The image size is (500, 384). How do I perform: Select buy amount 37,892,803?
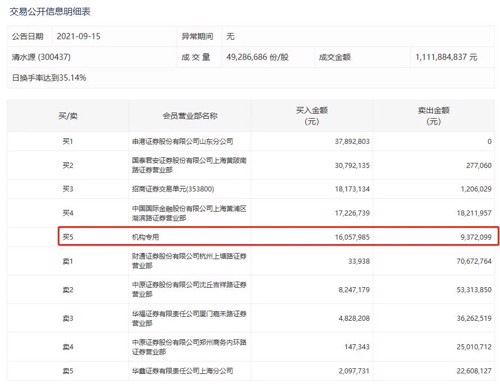point(352,141)
